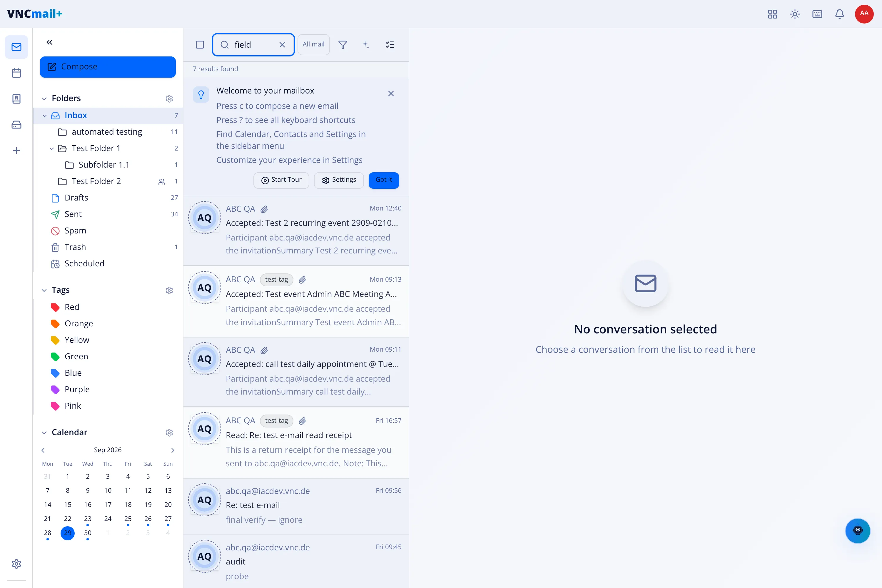Clear the search field text
The height and width of the screenshot is (588, 882).
282,45
